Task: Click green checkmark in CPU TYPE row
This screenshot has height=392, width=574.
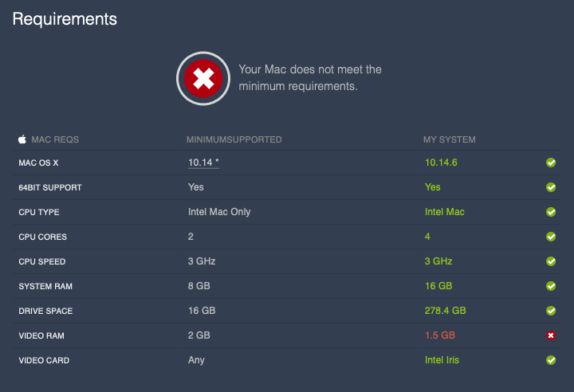Action: [550, 212]
